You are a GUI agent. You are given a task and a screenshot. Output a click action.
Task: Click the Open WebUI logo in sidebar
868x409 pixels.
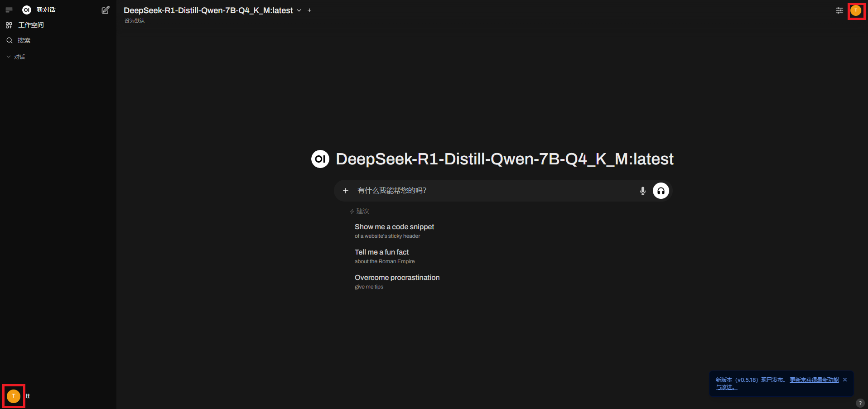click(x=27, y=10)
